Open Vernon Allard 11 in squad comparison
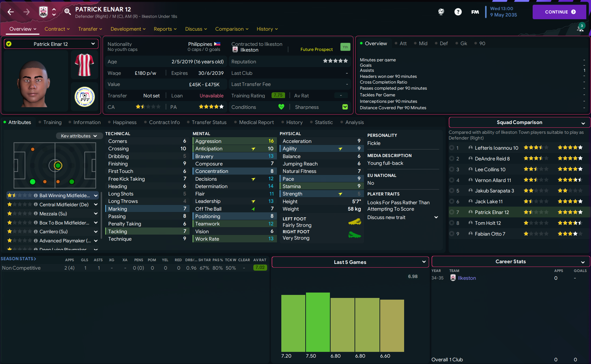Screen dimensions: 591x364 493,180
